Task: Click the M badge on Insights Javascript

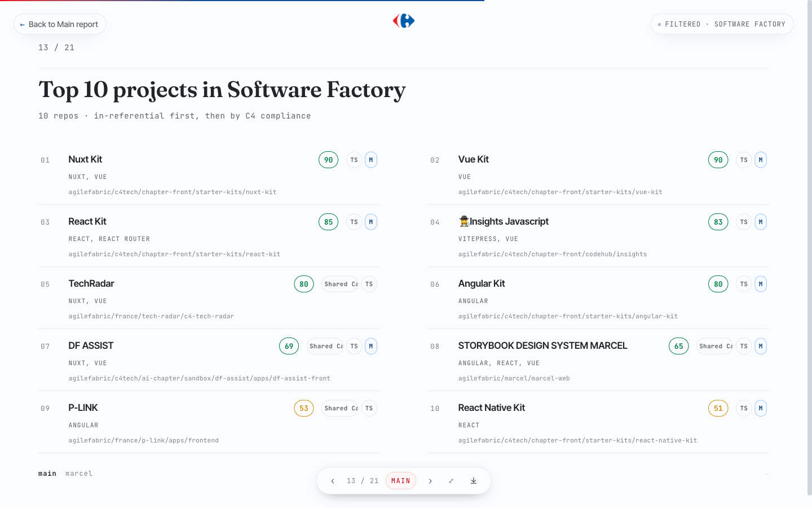Action: click(761, 222)
